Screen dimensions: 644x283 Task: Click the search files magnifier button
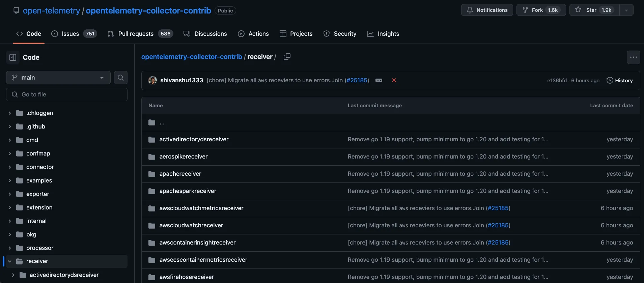pyautogui.click(x=121, y=78)
